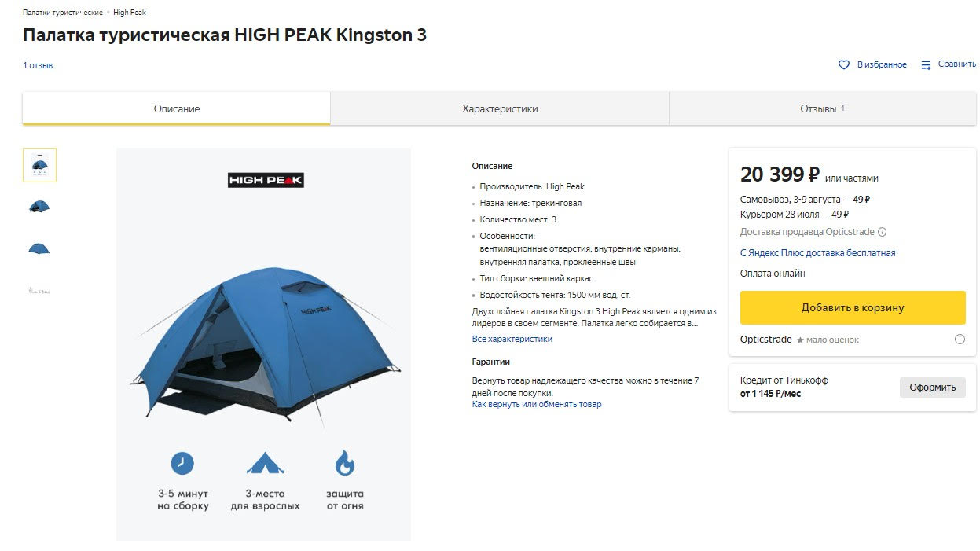Open Как вернуть или обменять товар link
The image size is (980, 551).
(x=537, y=404)
